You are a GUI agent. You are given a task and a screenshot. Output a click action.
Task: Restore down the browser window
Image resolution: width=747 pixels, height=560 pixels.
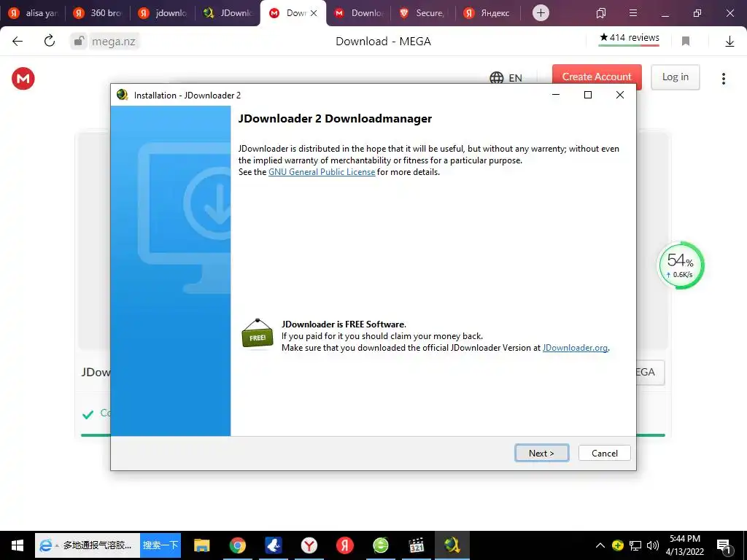pos(697,13)
